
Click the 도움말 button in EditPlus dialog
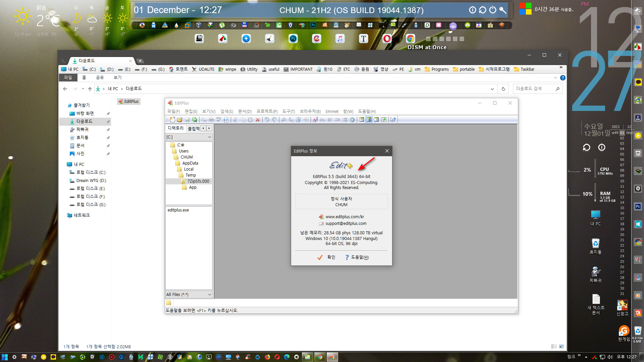[359, 257]
